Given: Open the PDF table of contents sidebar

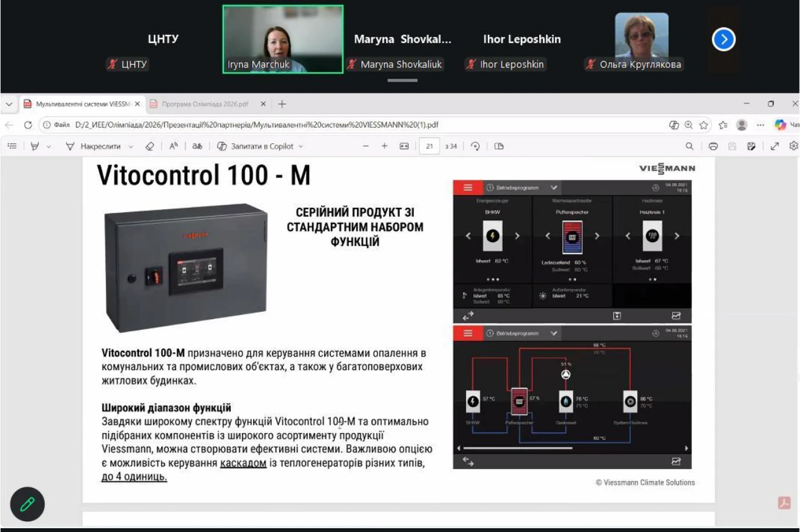Looking at the screenshot, I should tap(12, 146).
